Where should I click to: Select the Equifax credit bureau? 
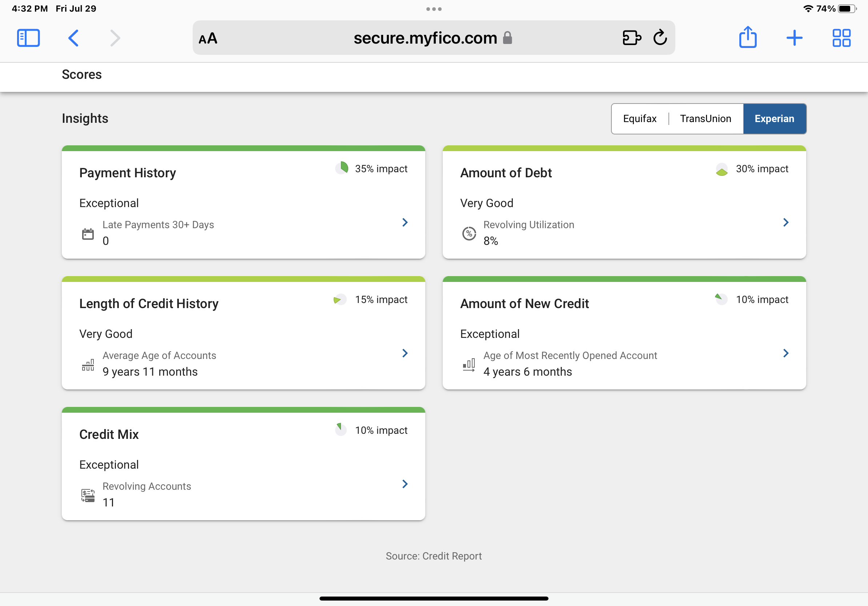click(x=640, y=118)
